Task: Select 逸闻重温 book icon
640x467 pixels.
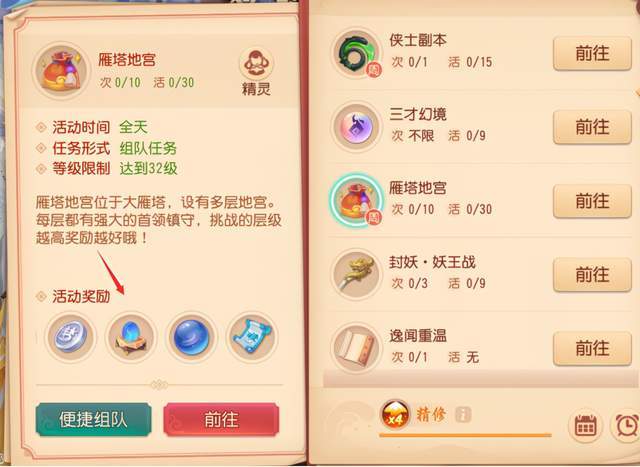Action: pos(356,348)
